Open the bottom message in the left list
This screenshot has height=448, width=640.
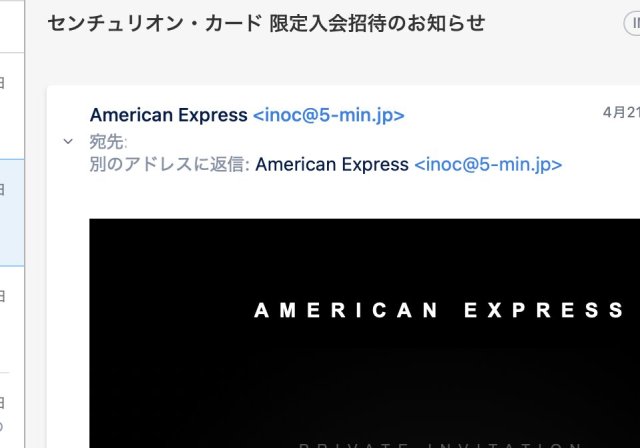[x=12, y=410]
